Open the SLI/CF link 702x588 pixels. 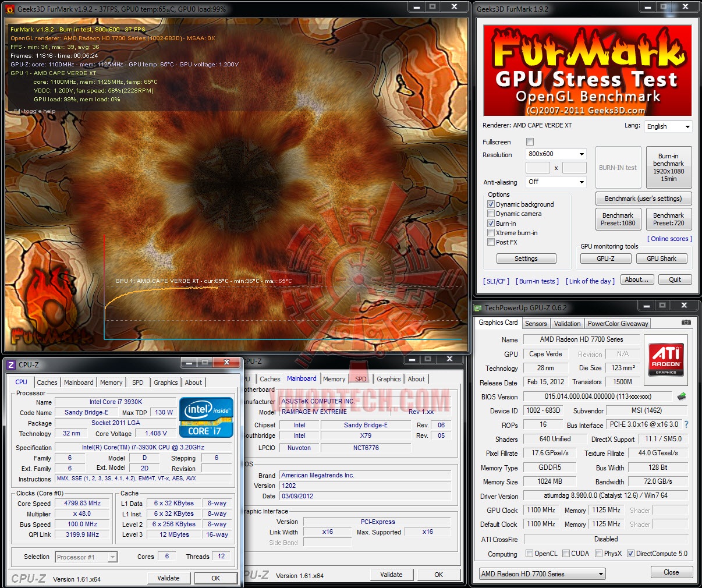[496, 281]
